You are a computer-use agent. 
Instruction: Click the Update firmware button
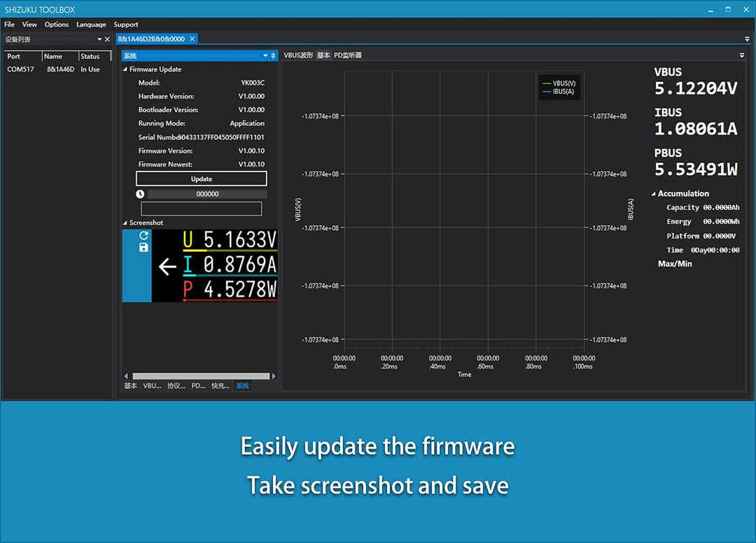[201, 178]
